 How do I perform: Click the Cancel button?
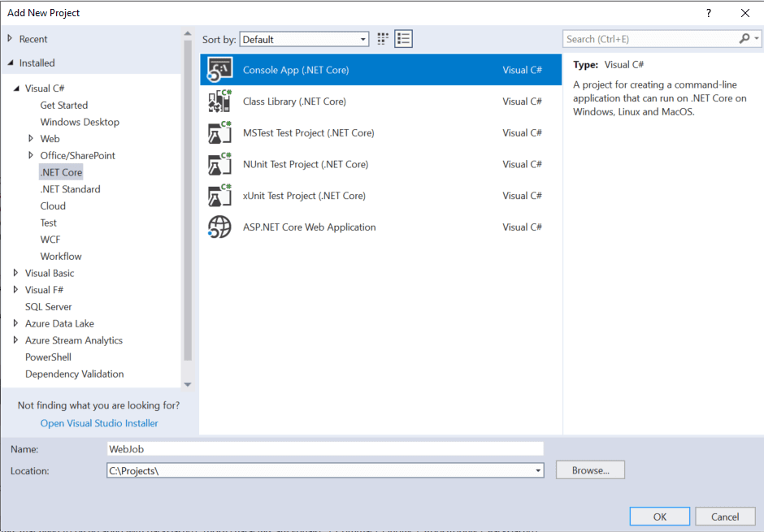(x=725, y=517)
